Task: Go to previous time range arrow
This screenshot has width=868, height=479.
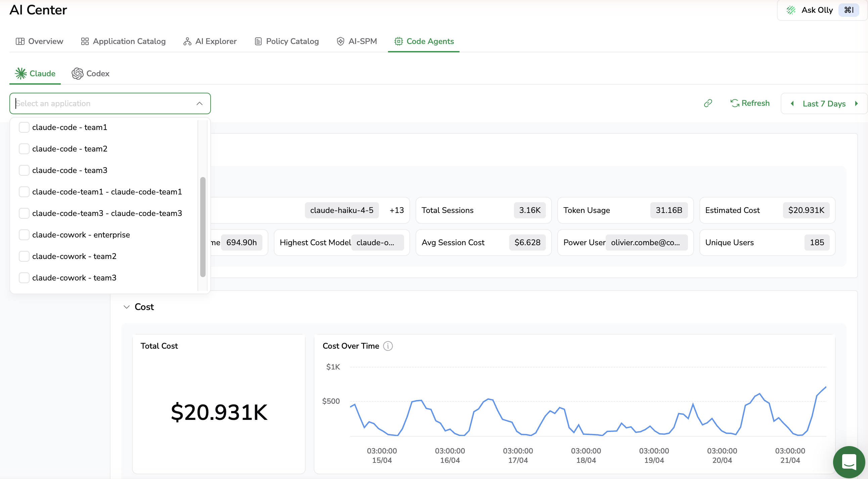Action: coord(792,103)
